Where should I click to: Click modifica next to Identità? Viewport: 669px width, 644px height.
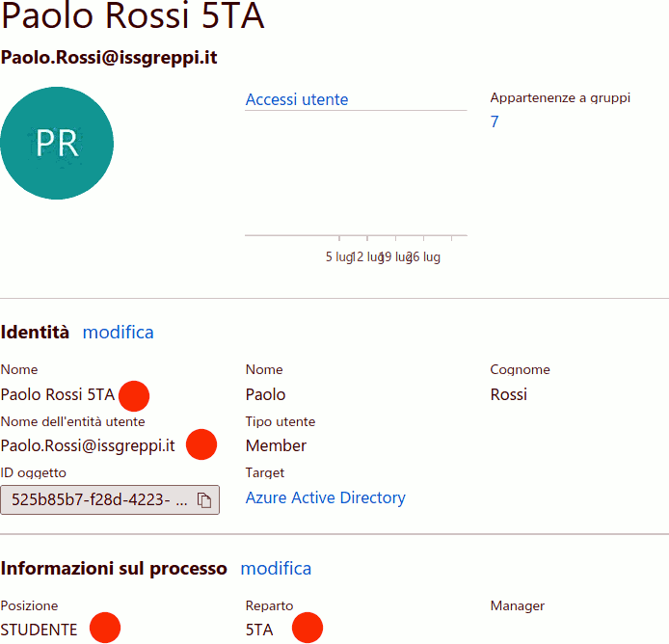pos(118,332)
